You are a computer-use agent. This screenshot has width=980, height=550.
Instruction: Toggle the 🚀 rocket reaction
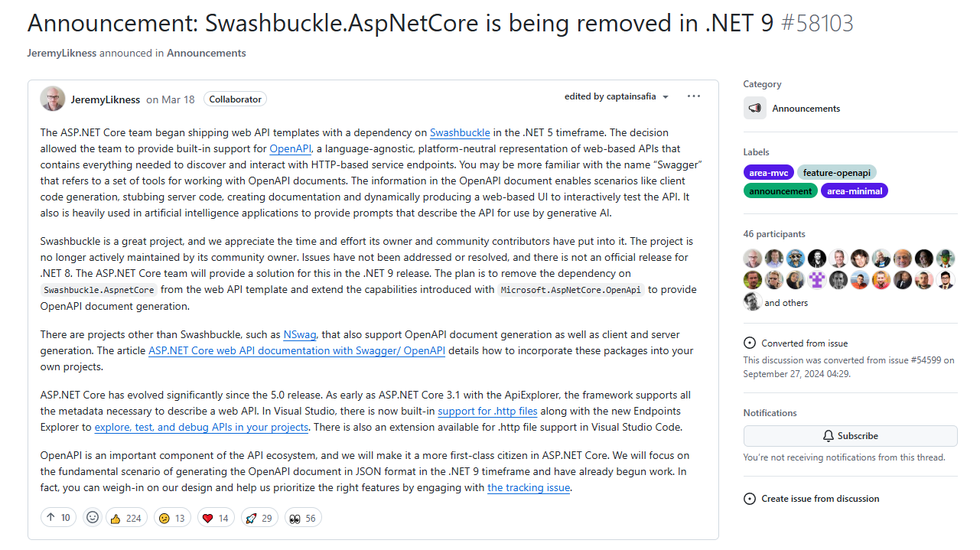(x=259, y=517)
